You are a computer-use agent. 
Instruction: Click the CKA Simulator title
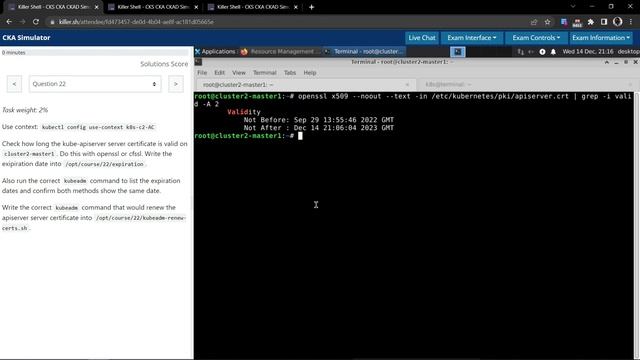[x=26, y=38]
